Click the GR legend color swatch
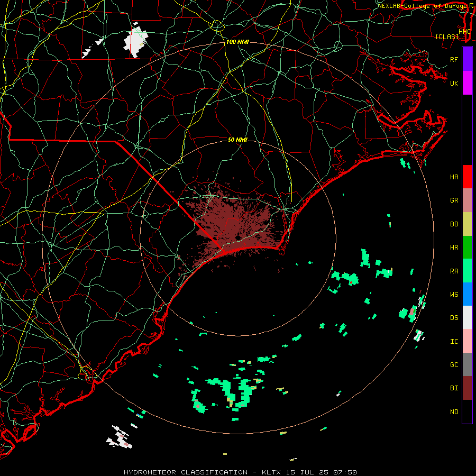This screenshot has height=476, width=476. click(467, 200)
